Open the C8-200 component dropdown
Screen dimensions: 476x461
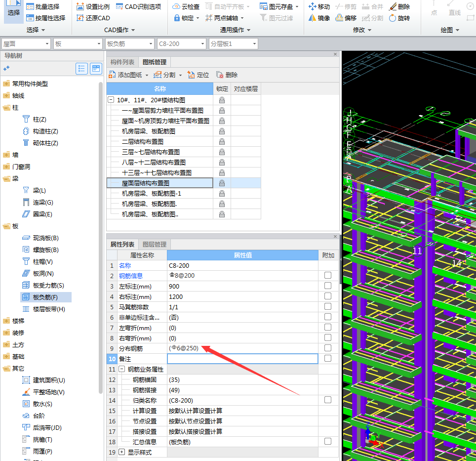click(182, 44)
